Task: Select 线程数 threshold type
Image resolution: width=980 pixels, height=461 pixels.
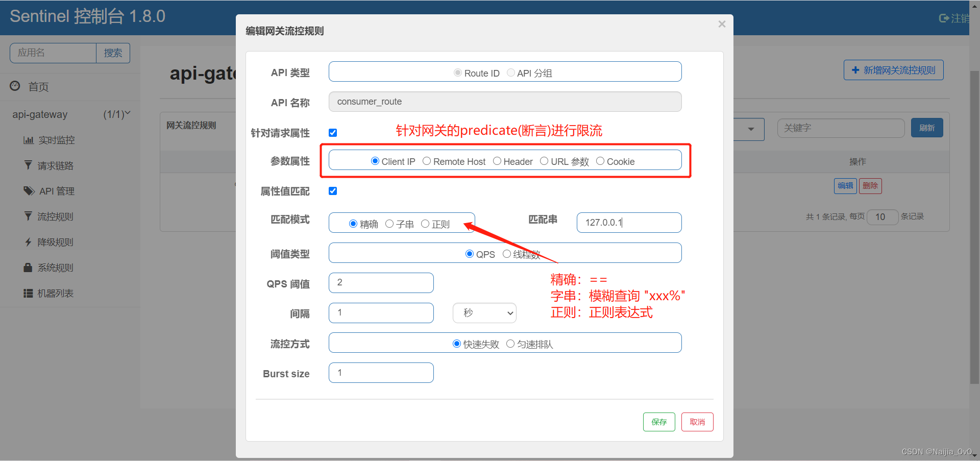Action: pos(507,254)
